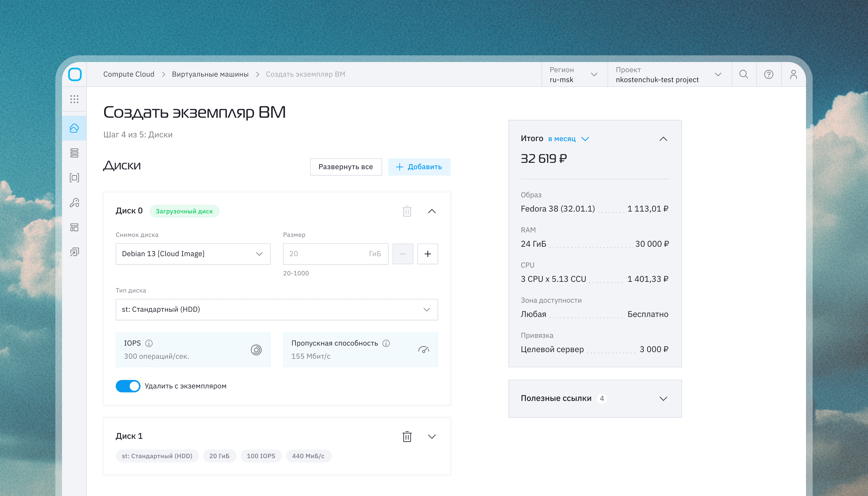Click the Диск 0 title
This screenshot has height=496, width=868.
pyautogui.click(x=129, y=211)
